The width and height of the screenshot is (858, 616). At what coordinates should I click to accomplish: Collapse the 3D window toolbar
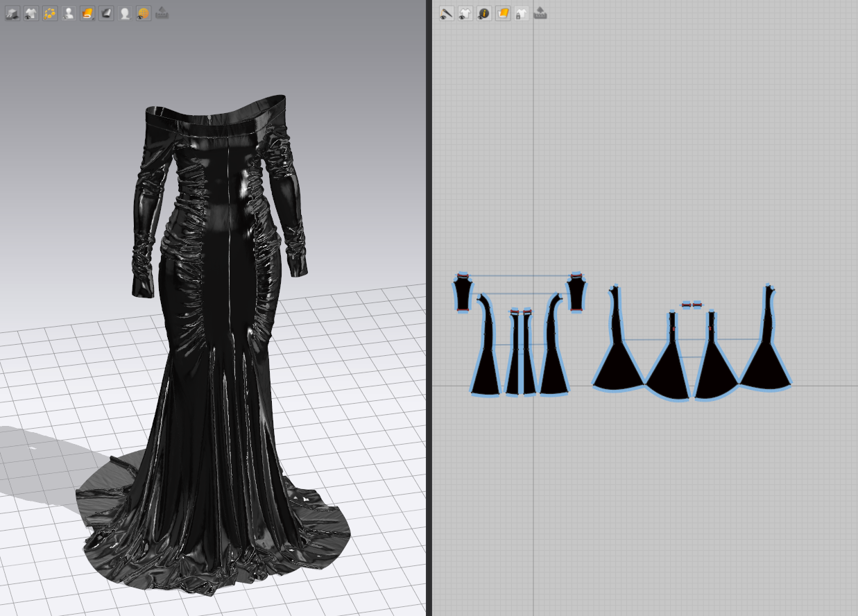click(162, 12)
